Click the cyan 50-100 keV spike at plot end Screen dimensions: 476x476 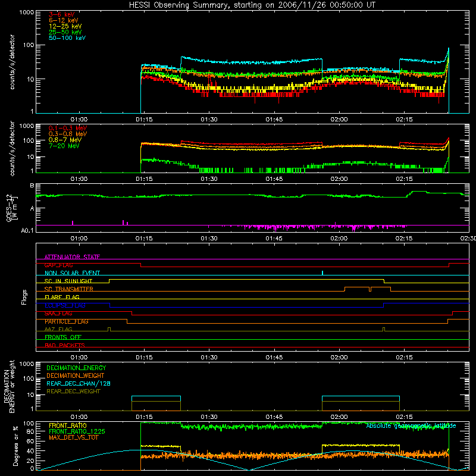click(449, 53)
